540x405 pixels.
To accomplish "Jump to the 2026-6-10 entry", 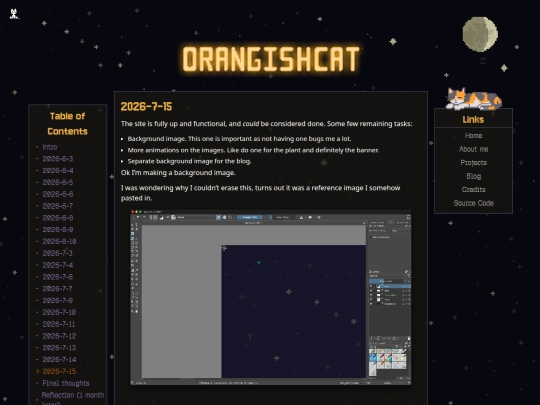I will coord(59,241).
